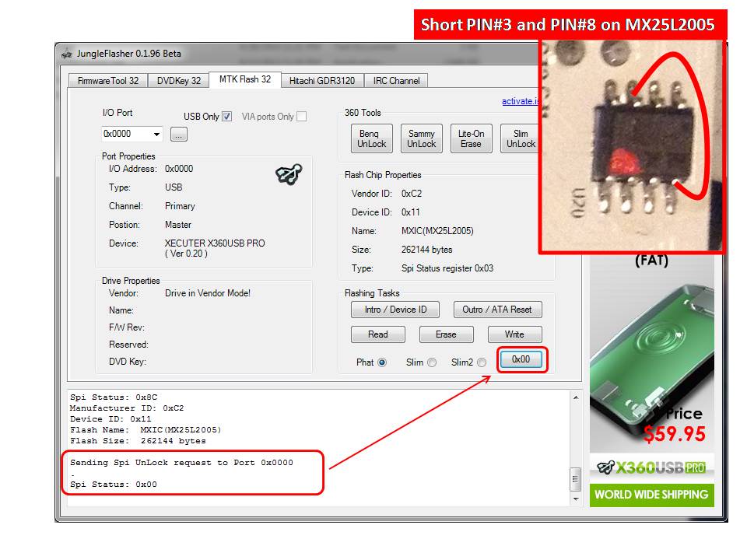The width and height of the screenshot is (747, 560).
Task: Click the 'Manufacturer ID: 0xC2' log line
Action: coord(127,408)
